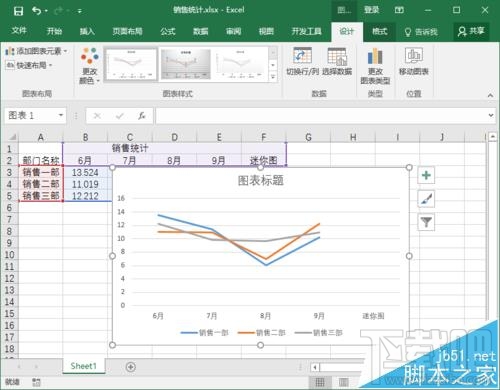Click the 登录 sign-in button

pyautogui.click(x=372, y=10)
